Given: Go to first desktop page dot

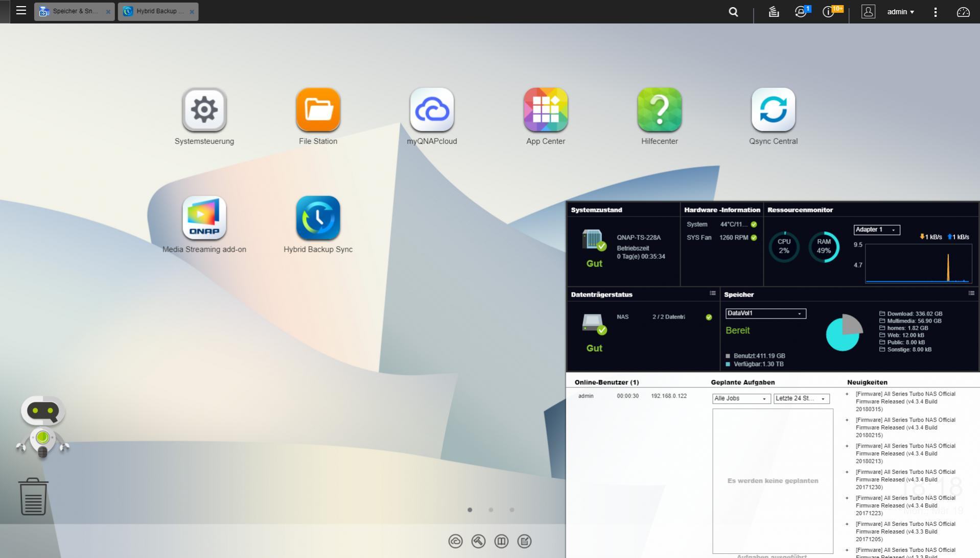Looking at the screenshot, I should [x=470, y=510].
